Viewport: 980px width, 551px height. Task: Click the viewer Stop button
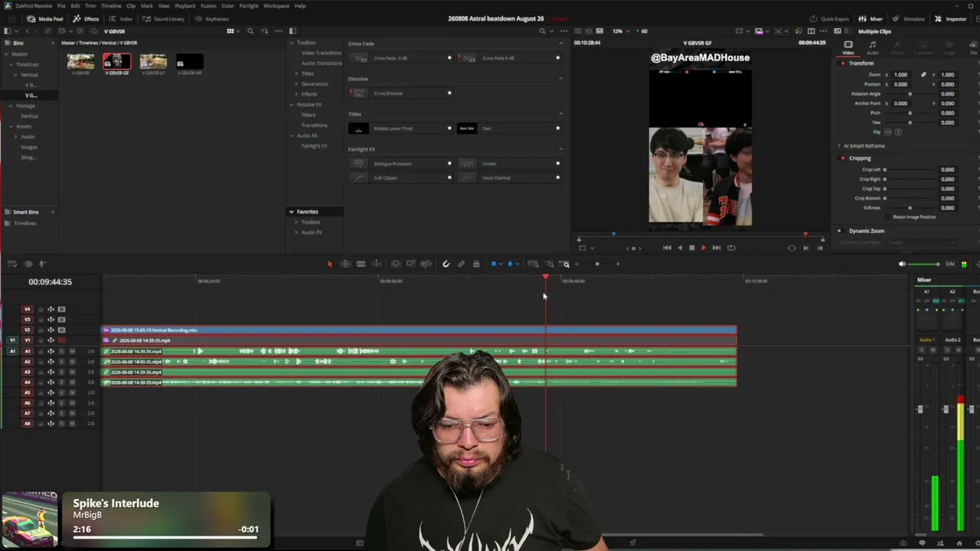pyautogui.click(x=691, y=248)
